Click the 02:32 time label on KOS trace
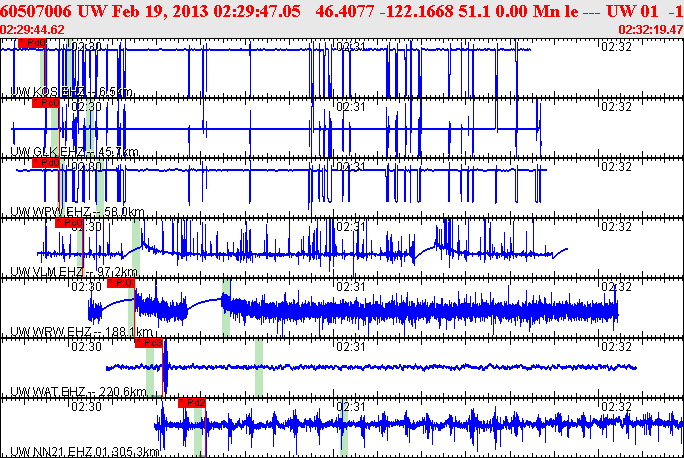The image size is (684, 458). tap(616, 47)
